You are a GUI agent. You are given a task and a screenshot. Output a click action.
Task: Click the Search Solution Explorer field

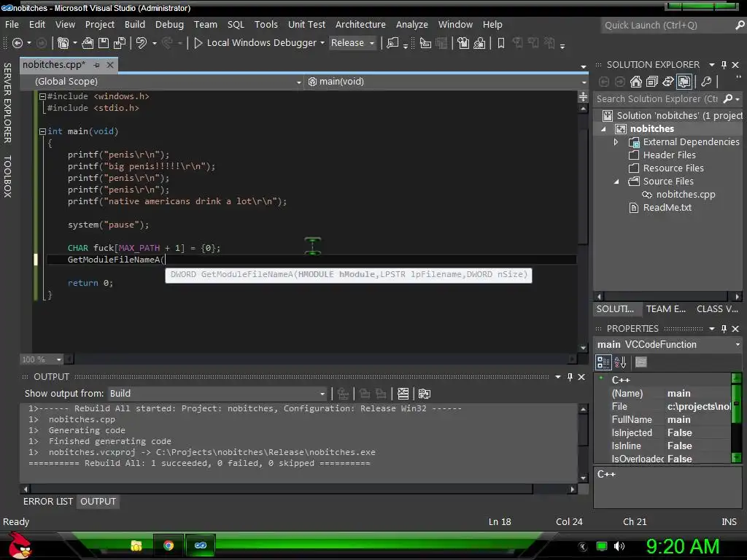pyautogui.click(x=657, y=98)
